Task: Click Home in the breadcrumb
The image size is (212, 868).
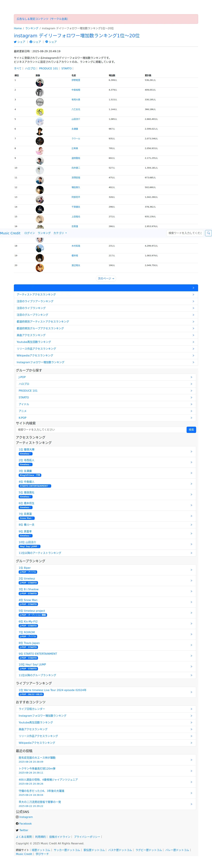Action: (x=18, y=28)
